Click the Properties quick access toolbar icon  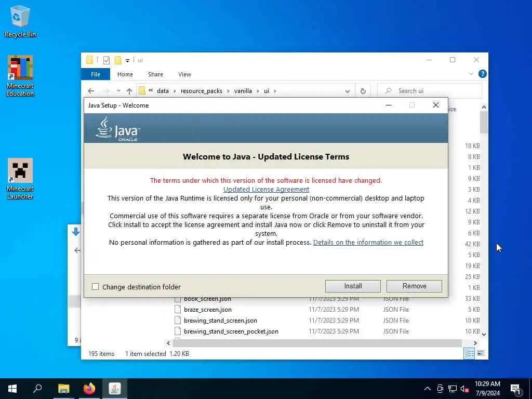click(107, 60)
